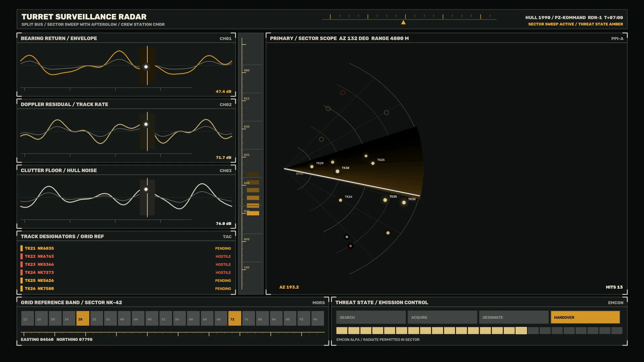
Task: Select the DESIGNATE emission mode button
Action: (514, 317)
